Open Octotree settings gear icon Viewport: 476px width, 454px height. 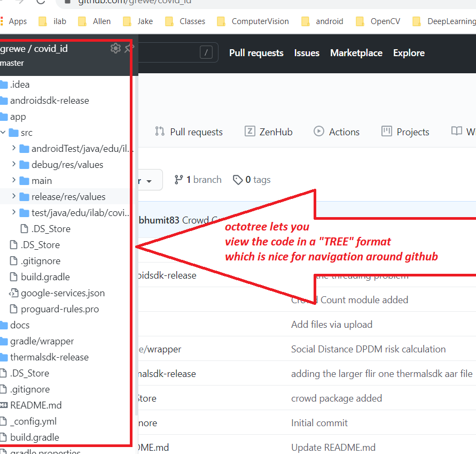coord(115,49)
